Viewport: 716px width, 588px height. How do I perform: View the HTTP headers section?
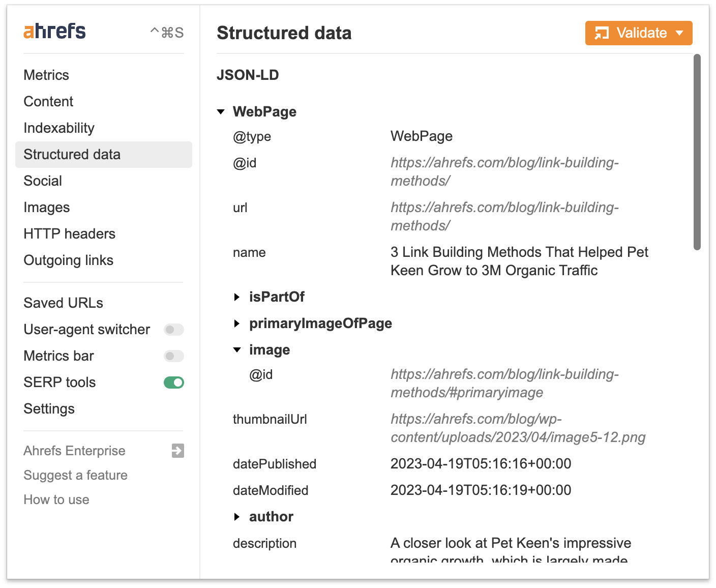click(x=70, y=234)
